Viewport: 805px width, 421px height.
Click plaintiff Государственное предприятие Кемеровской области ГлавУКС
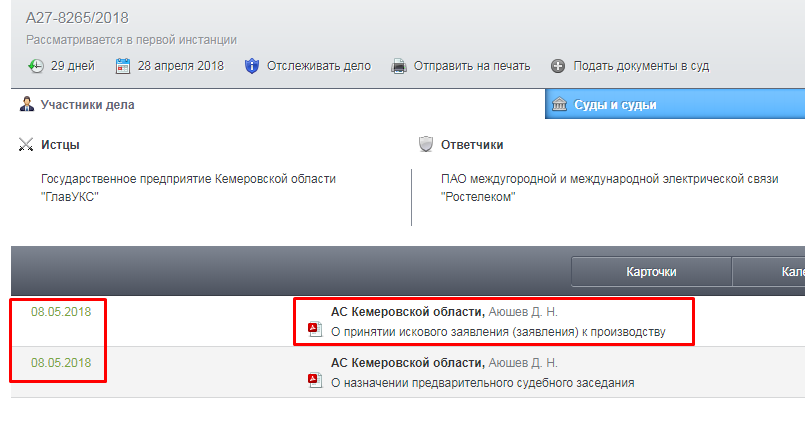188,188
